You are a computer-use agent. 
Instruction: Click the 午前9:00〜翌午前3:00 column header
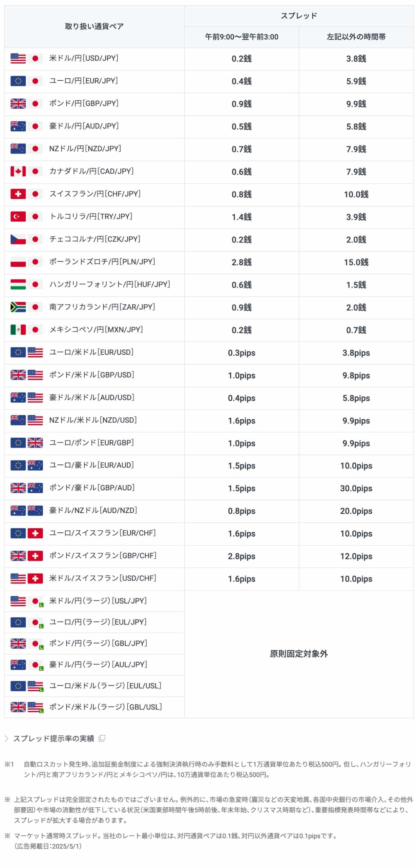pyautogui.click(x=242, y=37)
